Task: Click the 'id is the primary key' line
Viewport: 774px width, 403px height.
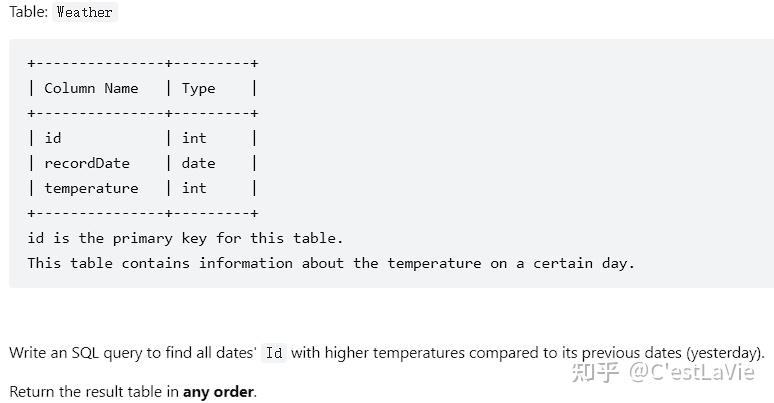Action: point(185,238)
